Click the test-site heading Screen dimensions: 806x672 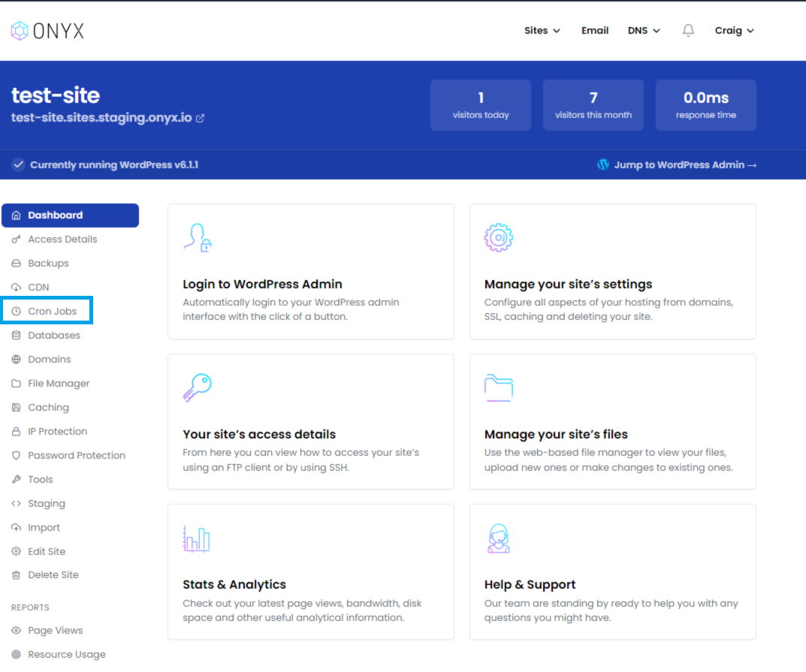(56, 95)
